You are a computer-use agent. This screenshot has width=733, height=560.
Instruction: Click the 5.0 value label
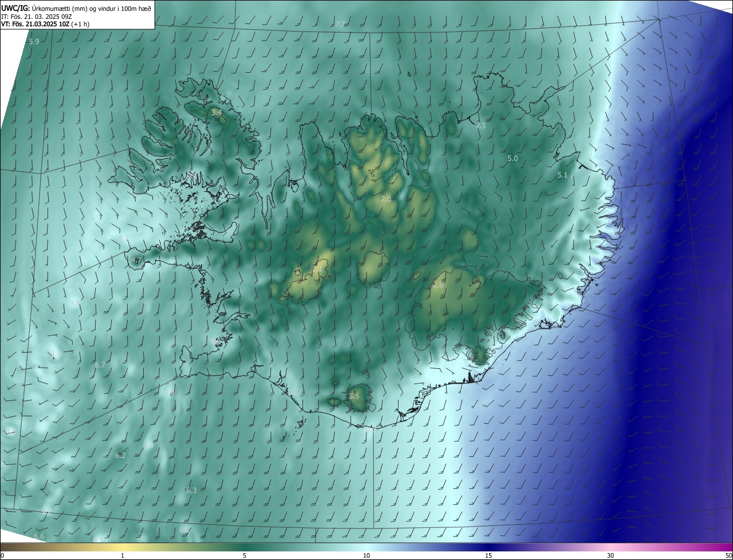point(513,159)
